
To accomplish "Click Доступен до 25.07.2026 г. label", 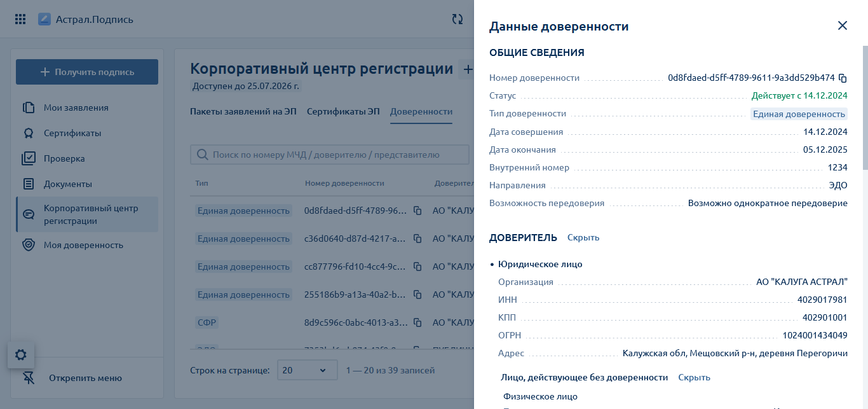I will click(246, 85).
